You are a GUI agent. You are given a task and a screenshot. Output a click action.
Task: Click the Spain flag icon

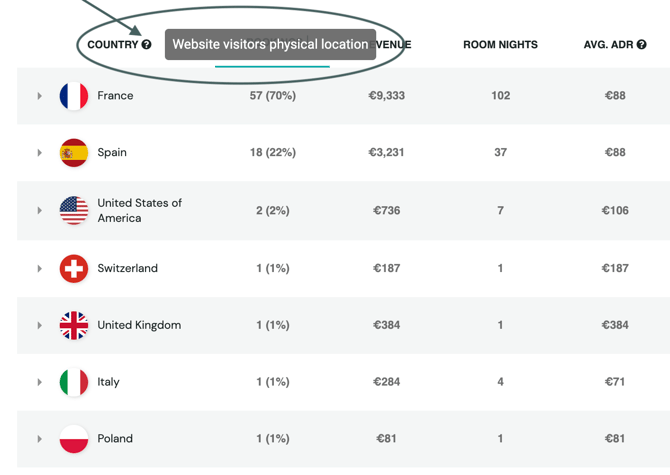pyautogui.click(x=74, y=153)
